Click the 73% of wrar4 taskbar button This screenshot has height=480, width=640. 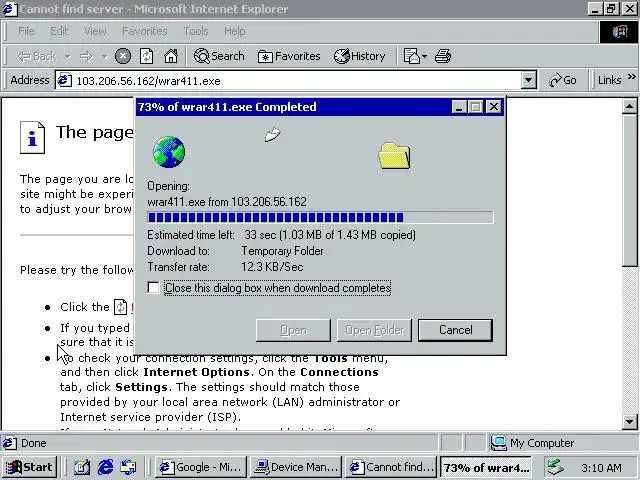(x=486, y=467)
